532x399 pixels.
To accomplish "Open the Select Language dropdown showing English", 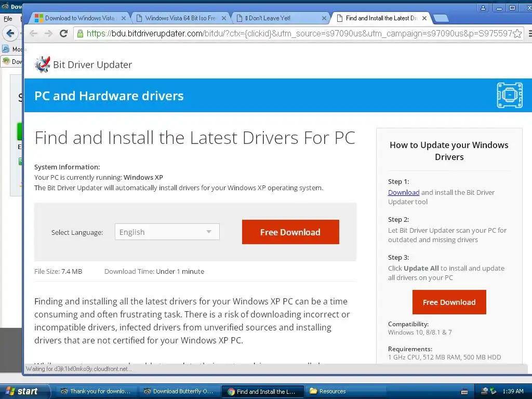I will point(167,232).
